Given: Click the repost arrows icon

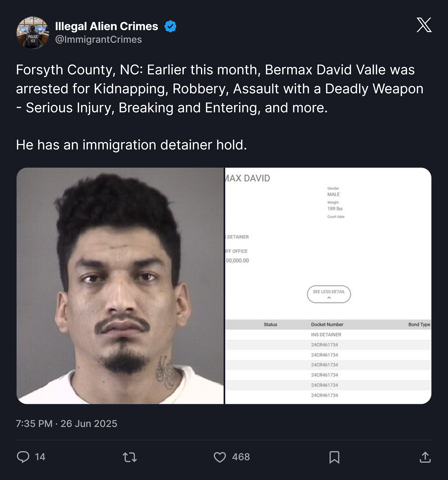Looking at the screenshot, I should (x=130, y=457).
